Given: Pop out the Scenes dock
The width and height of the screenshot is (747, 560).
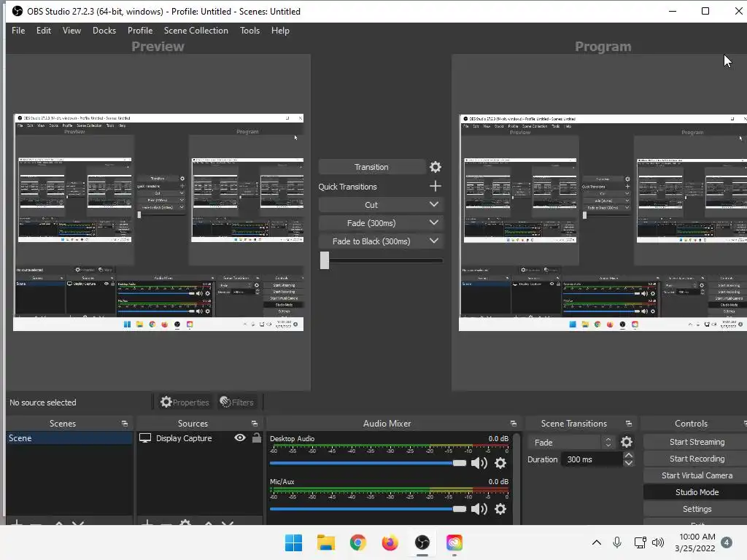Looking at the screenshot, I should click(x=125, y=424).
